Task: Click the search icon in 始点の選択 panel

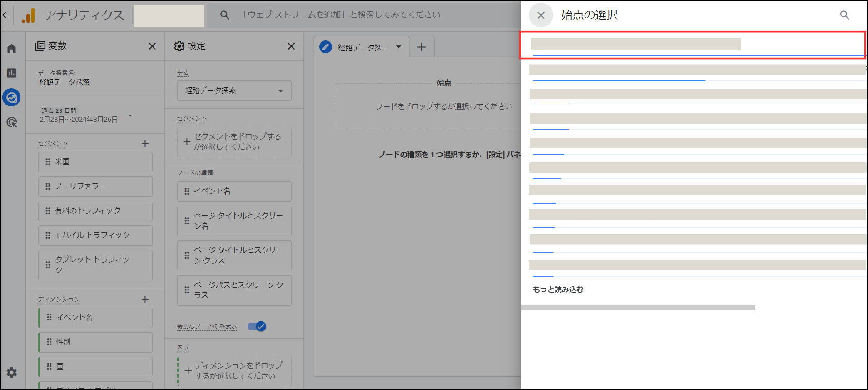Action: pos(844,15)
